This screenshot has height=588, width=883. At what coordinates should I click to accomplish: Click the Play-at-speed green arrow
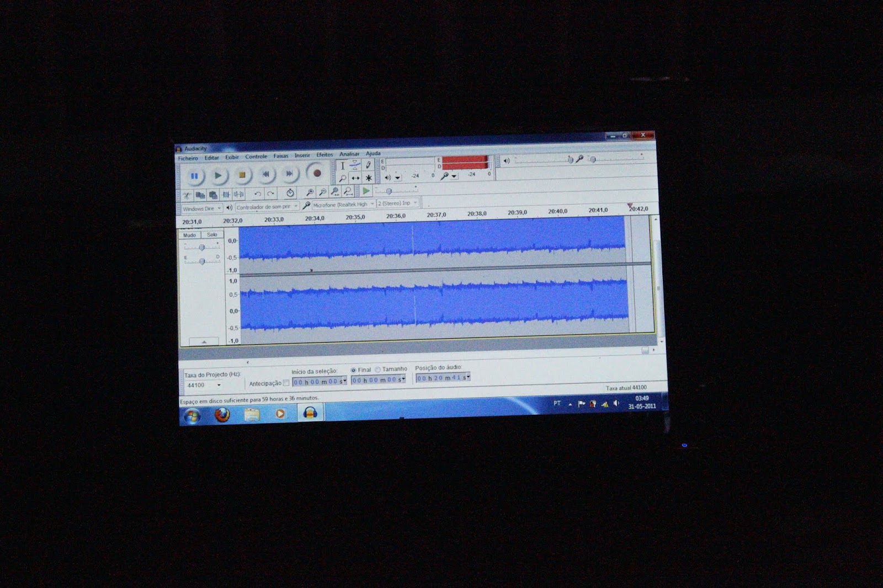pyautogui.click(x=366, y=191)
